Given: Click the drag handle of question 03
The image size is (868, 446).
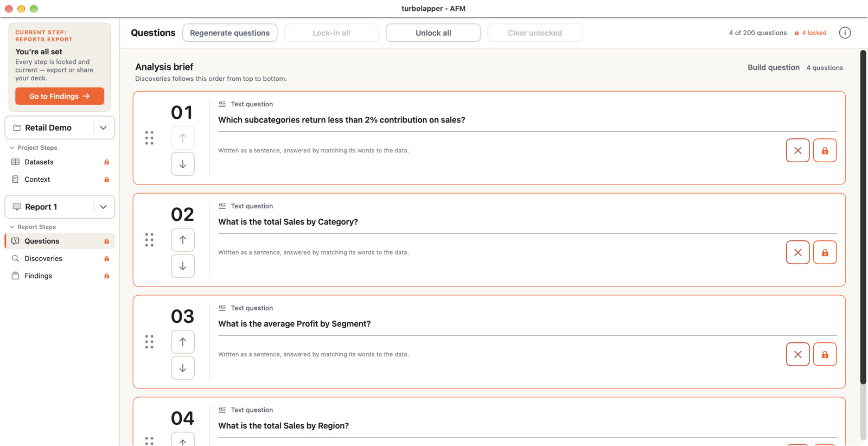Looking at the screenshot, I should [x=149, y=342].
